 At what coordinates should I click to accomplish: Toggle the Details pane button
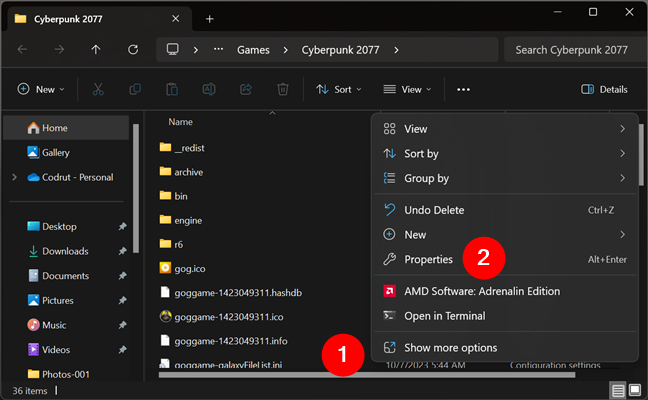604,89
